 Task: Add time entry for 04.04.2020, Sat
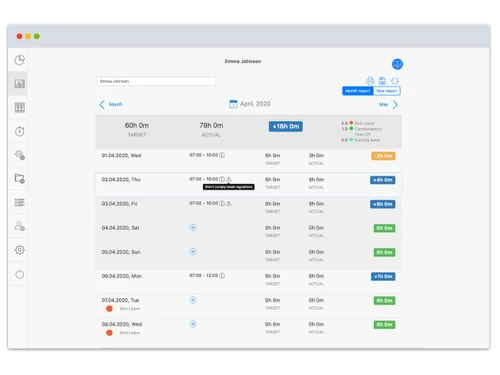pyautogui.click(x=193, y=228)
